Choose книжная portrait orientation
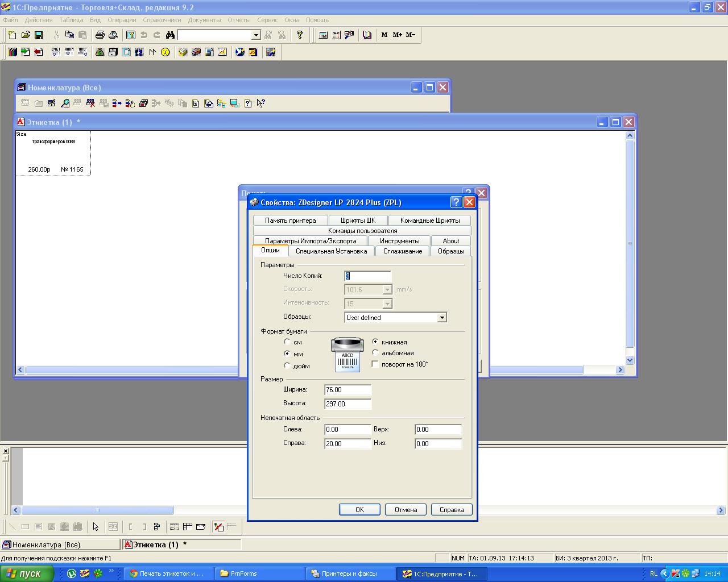Screen dimensions: 728x582 (375, 342)
